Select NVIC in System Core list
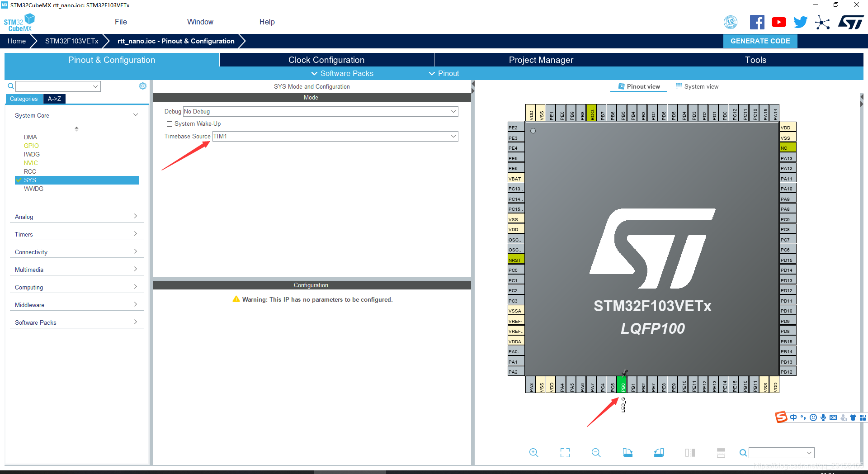 tap(31, 163)
